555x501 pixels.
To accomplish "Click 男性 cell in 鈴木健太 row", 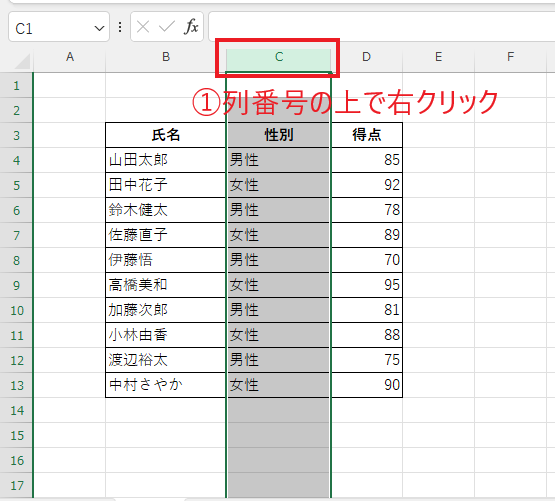I will [279, 210].
